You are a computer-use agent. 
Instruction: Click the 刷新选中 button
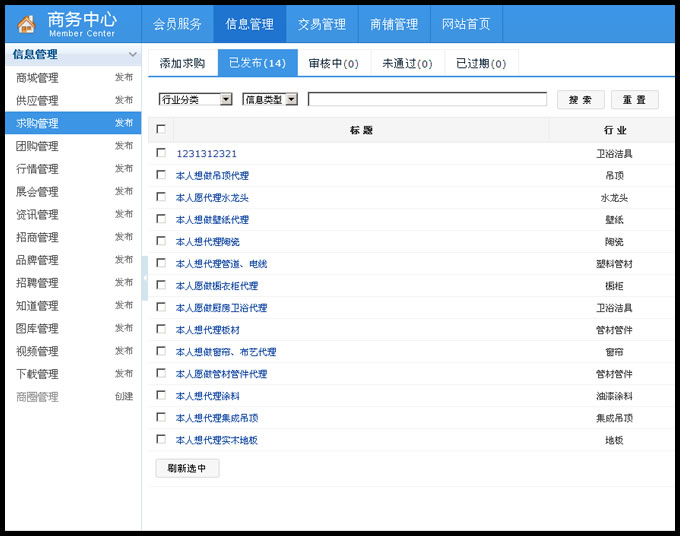tap(187, 468)
